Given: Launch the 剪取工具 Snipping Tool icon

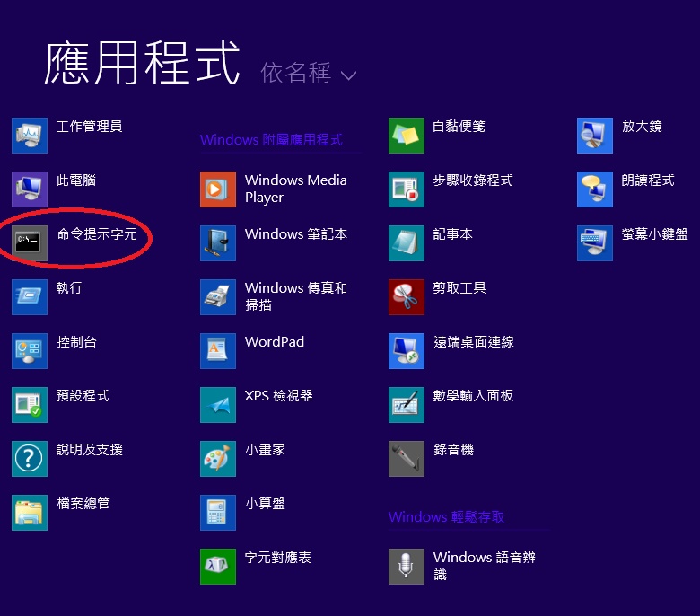Looking at the screenshot, I should click(x=407, y=297).
